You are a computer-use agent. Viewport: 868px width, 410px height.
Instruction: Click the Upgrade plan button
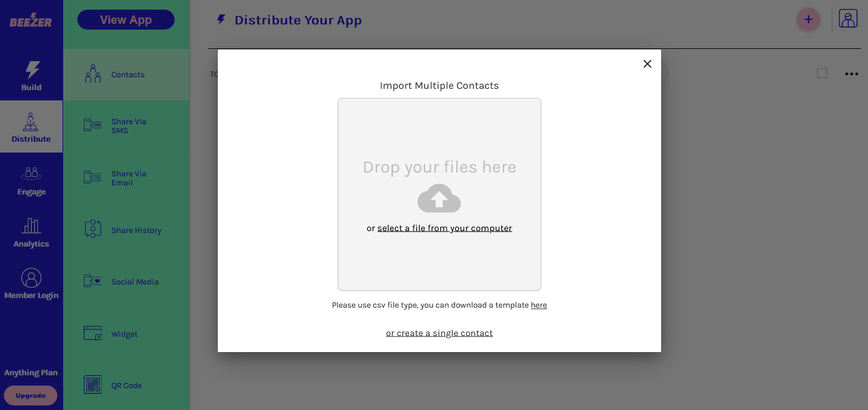tap(30, 395)
